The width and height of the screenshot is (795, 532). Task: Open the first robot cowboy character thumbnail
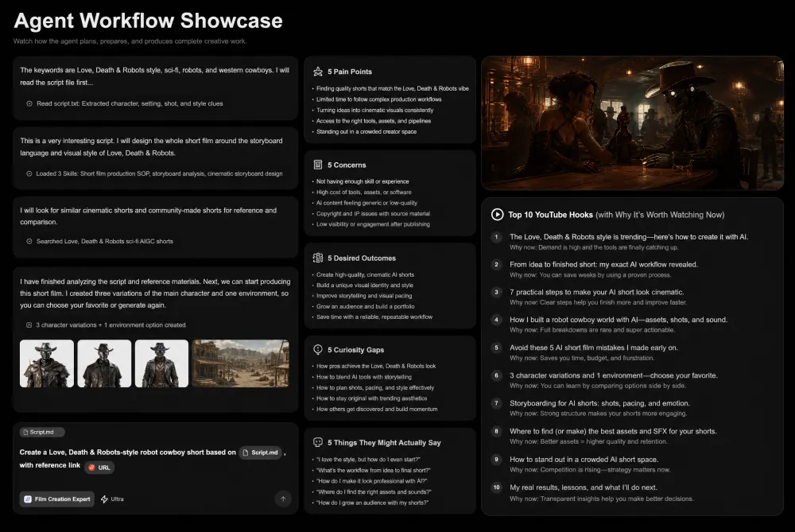tap(47, 363)
